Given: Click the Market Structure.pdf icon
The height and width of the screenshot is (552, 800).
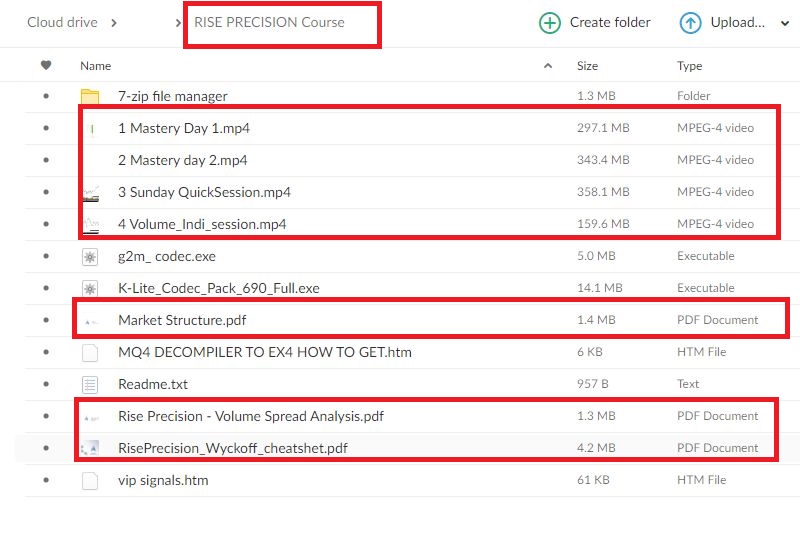Looking at the screenshot, I should click(91, 321).
